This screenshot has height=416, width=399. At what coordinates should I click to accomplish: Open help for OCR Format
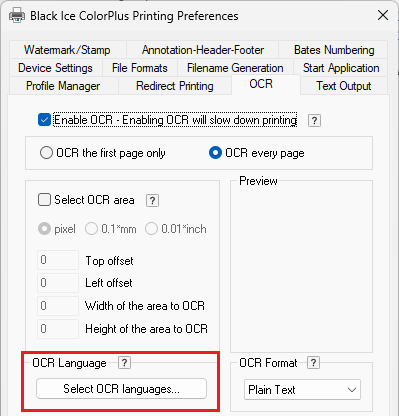pos(313,362)
